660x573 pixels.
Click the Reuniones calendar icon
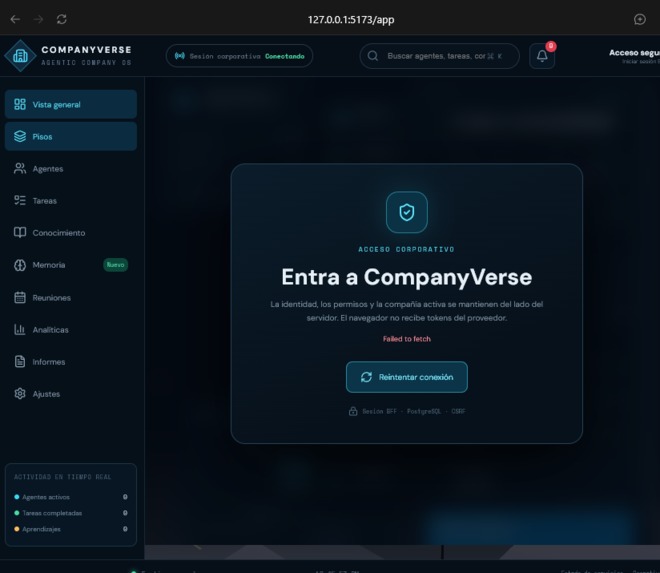[20, 297]
